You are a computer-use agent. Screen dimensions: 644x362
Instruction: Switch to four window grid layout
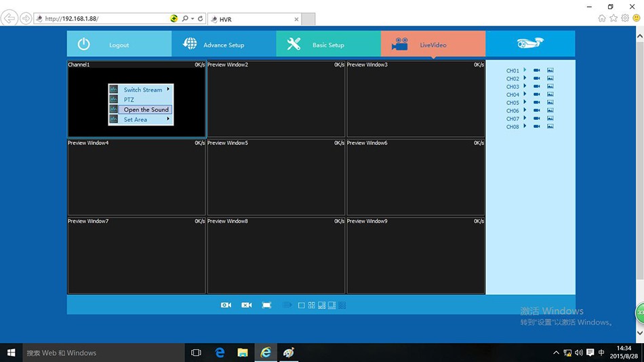(x=311, y=305)
